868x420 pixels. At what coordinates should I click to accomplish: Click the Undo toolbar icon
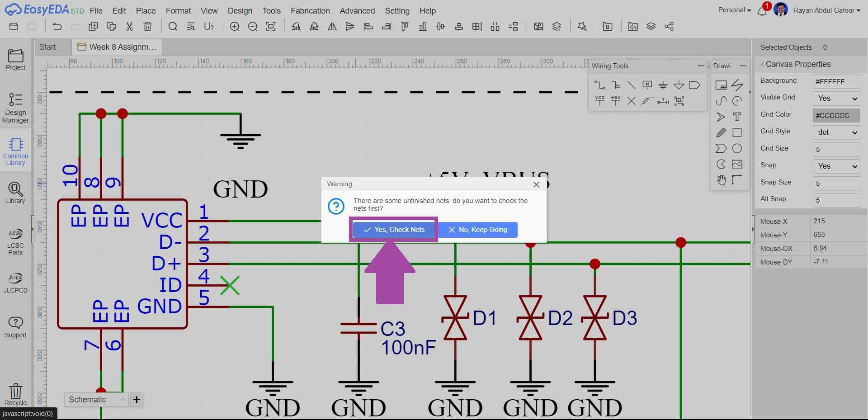(x=57, y=27)
